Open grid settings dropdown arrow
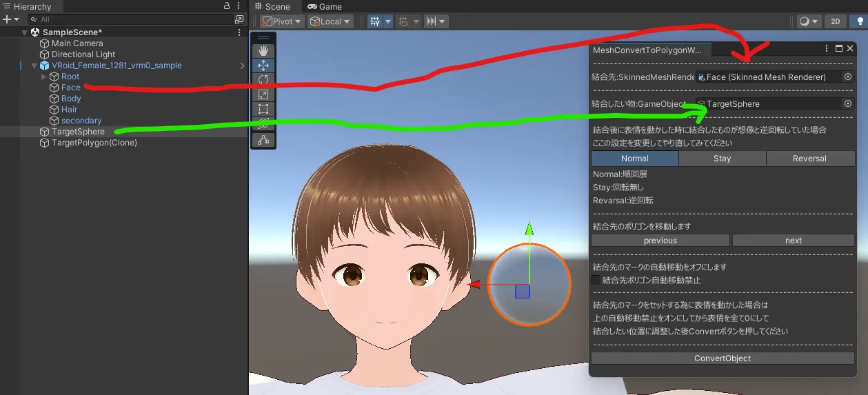868x395 pixels. [x=388, y=21]
